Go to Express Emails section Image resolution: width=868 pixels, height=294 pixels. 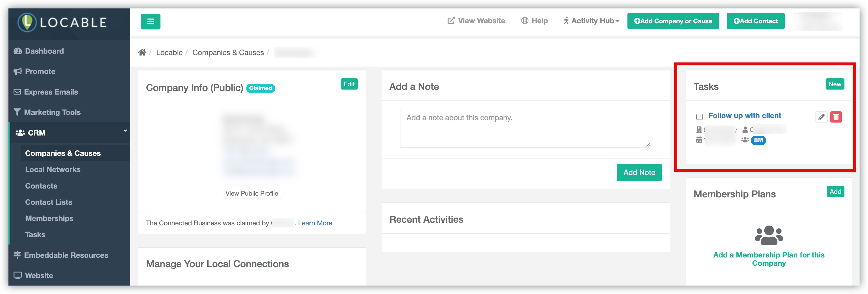51,92
